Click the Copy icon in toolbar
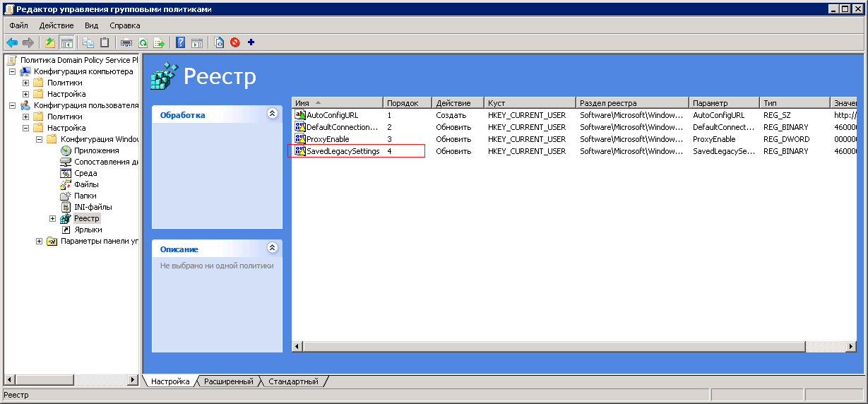This screenshot has height=404, width=868. [88, 42]
